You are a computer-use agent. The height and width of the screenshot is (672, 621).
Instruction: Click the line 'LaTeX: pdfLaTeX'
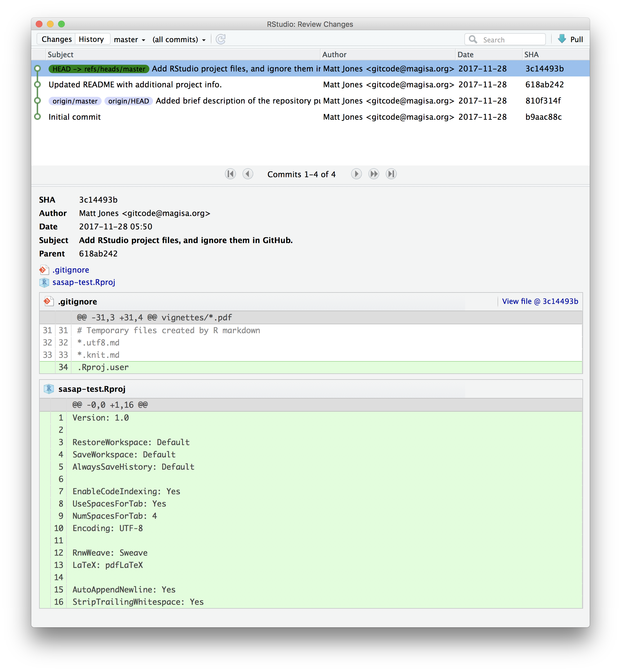pos(311,565)
